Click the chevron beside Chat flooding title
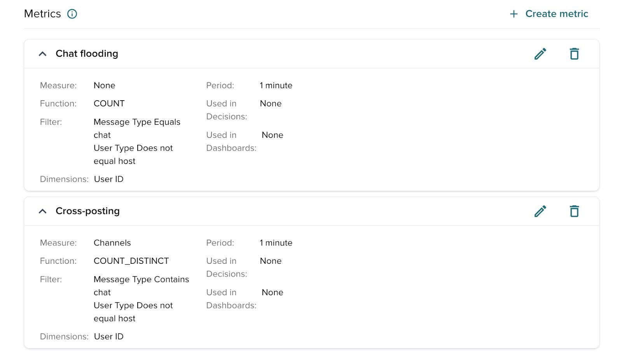Screen dimensions: 622x364 43,54
